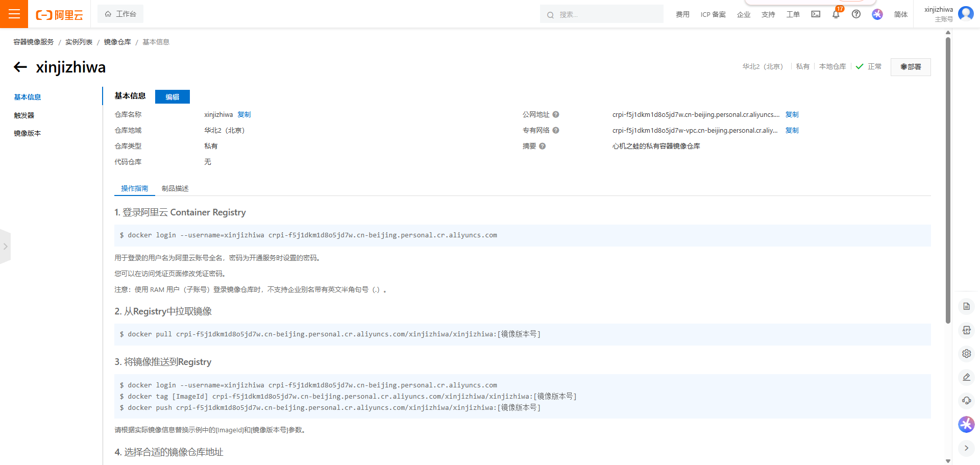Viewport: 980px width, 465px height.
Task: Open the notification bell with badge
Action: [836, 14]
